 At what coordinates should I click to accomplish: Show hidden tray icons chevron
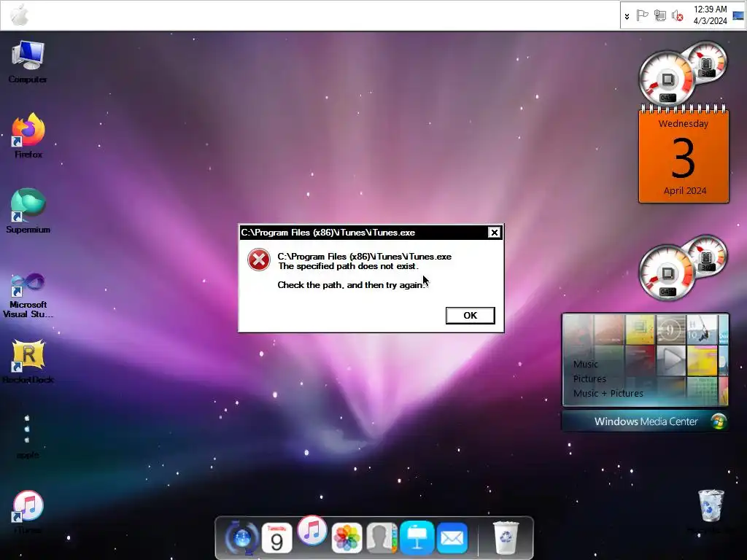[627, 16]
